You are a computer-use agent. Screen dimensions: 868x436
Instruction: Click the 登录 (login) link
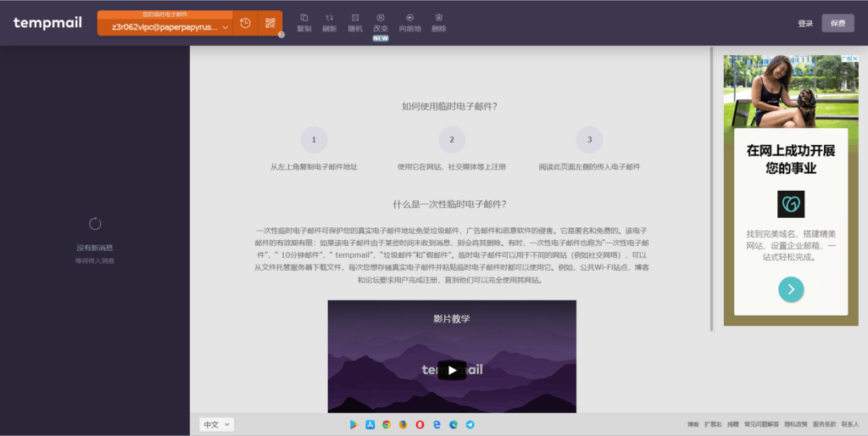[x=805, y=24]
